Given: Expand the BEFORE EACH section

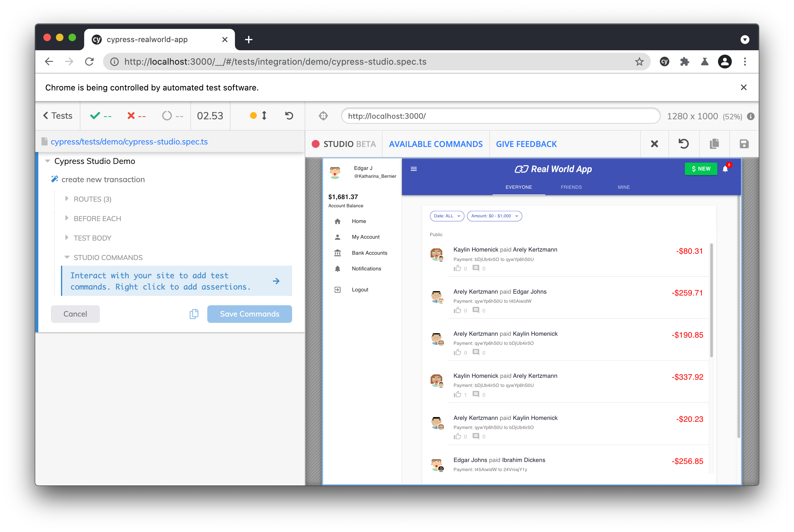Looking at the screenshot, I should [97, 219].
